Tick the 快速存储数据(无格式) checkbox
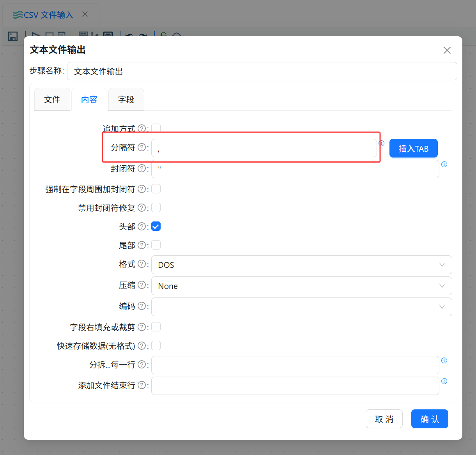 coord(156,345)
